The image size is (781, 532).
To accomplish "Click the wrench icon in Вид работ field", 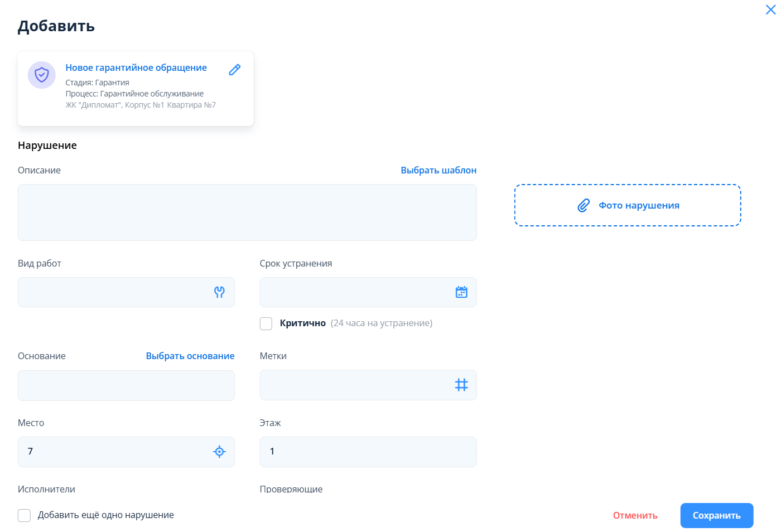I will pos(219,292).
